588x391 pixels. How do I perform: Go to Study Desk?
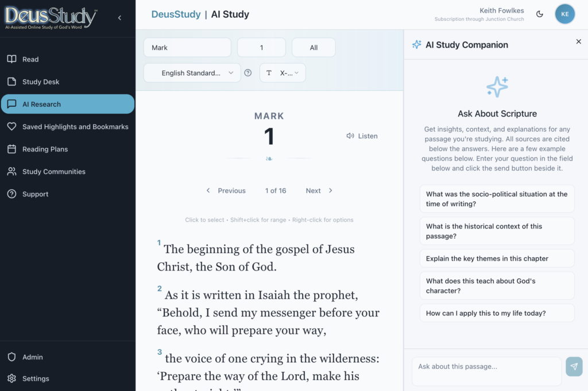point(41,82)
